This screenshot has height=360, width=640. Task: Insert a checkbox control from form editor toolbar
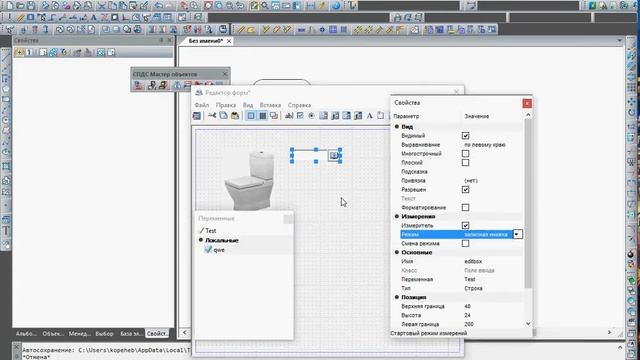coord(300,116)
